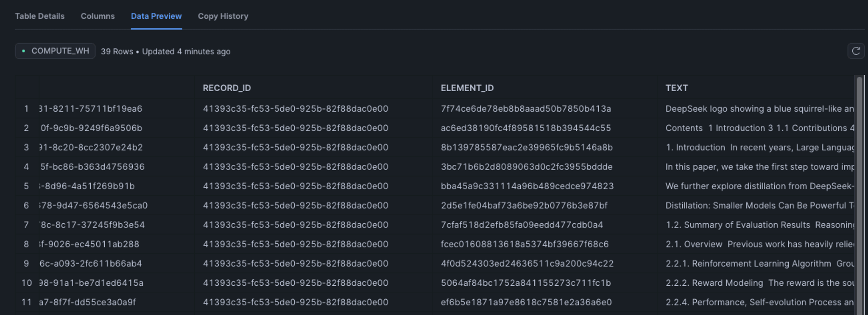Select element ID cell starting with bba45a9c
This screenshot has height=315, width=868.
click(x=545, y=186)
